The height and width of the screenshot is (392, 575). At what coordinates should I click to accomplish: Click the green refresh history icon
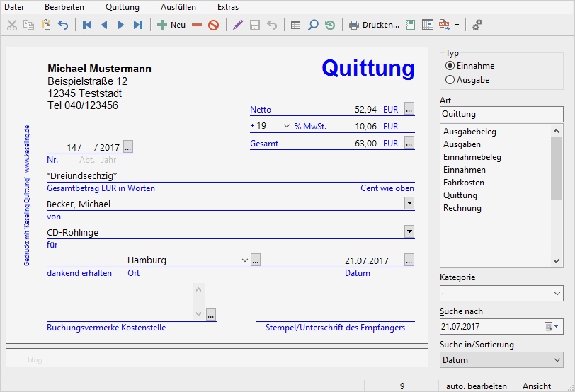[x=330, y=25]
